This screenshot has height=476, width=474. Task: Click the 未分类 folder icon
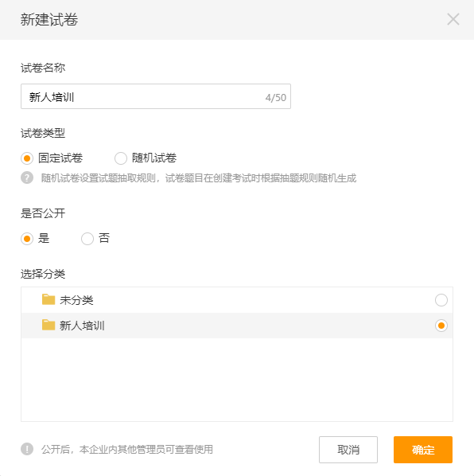click(x=49, y=299)
